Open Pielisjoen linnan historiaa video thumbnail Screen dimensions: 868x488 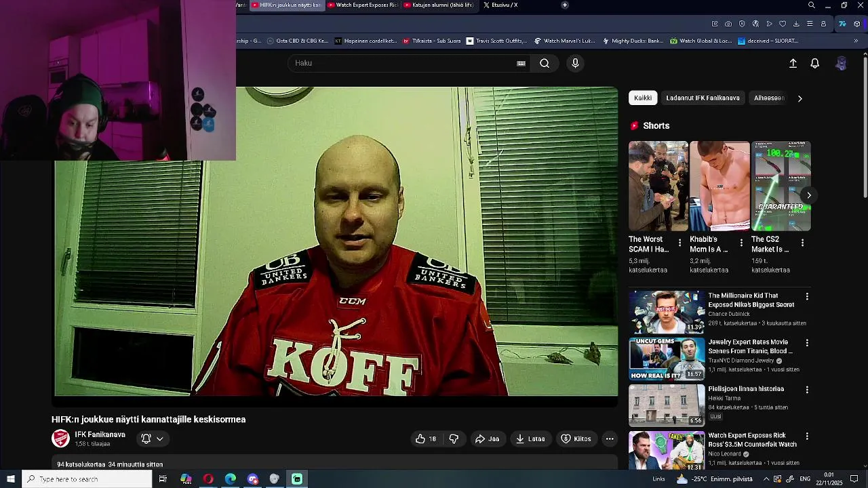click(667, 406)
